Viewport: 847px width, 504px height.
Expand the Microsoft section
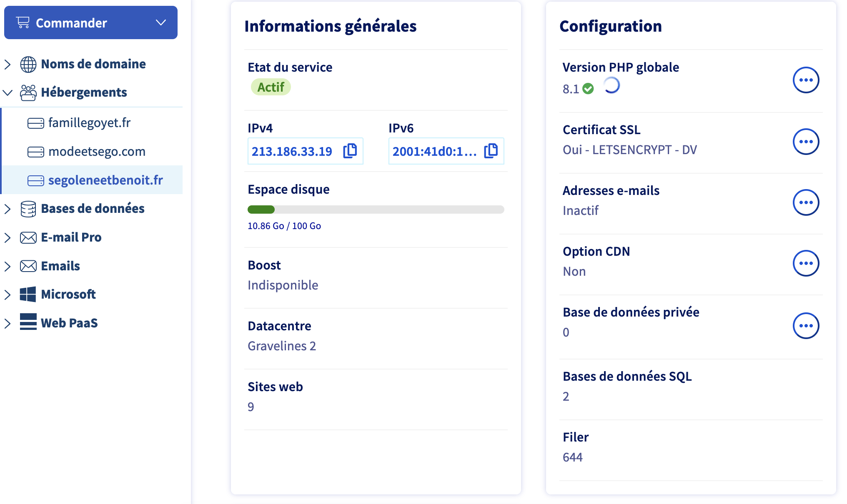click(x=8, y=294)
